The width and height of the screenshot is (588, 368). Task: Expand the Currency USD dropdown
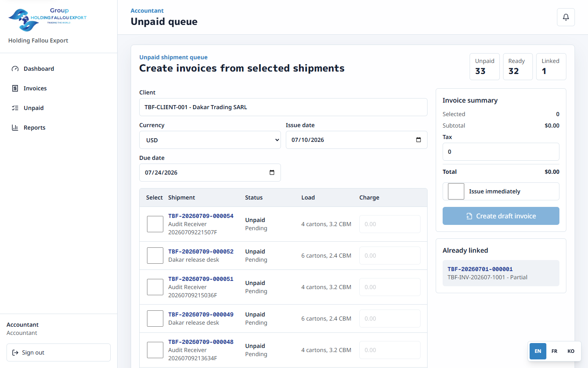click(210, 140)
